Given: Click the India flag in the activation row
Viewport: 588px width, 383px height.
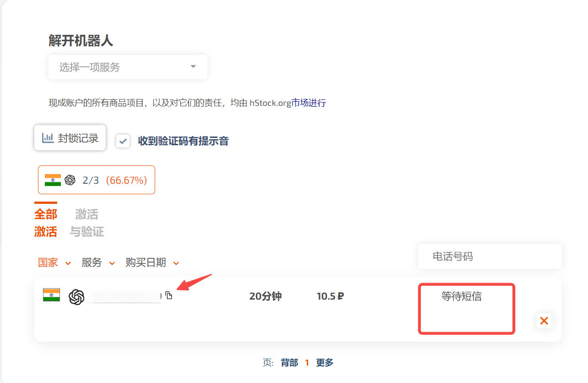Looking at the screenshot, I should tap(51, 295).
